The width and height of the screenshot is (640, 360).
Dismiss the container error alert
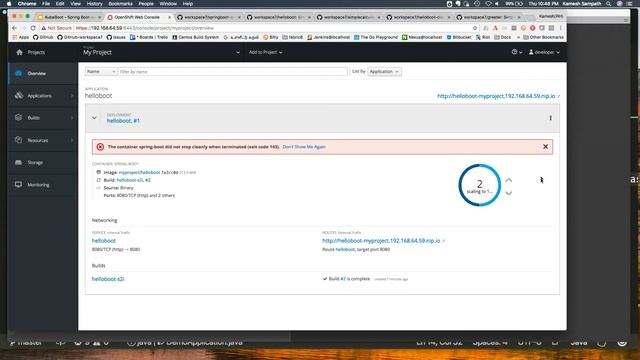(x=545, y=147)
